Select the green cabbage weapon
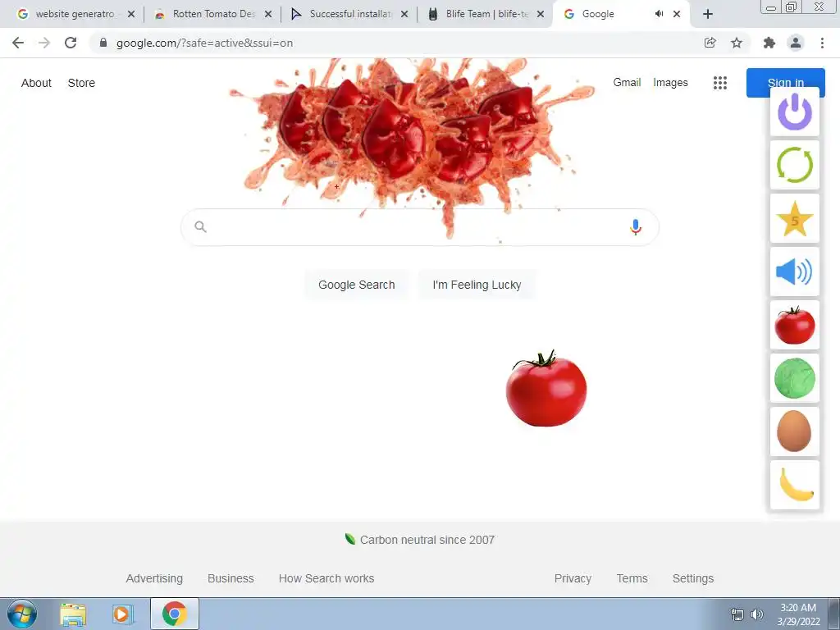This screenshot has height=630, width=840. (794, 378)
